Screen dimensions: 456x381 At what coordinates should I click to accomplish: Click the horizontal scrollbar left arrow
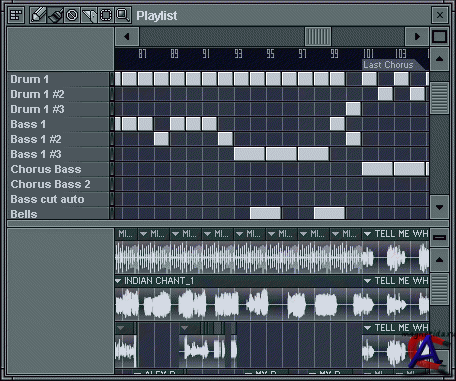point(127,36)
